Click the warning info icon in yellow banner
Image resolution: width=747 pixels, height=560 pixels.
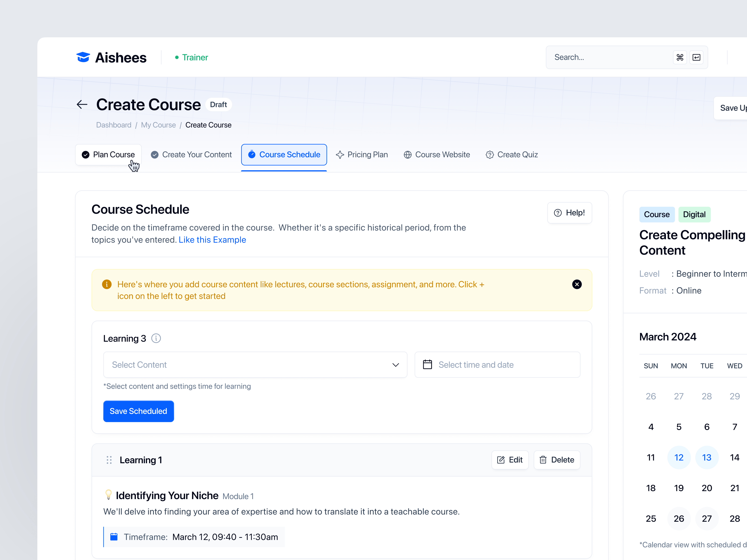(107, 284)
